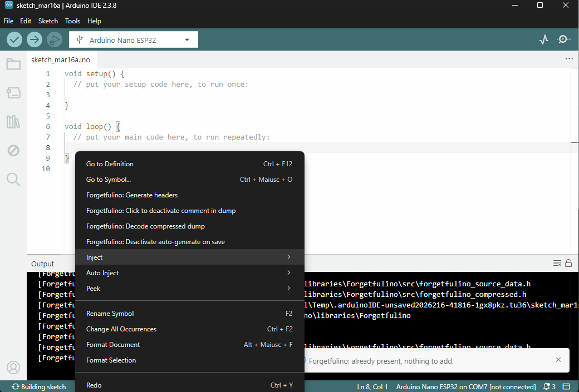This screenshot has width=579, height=392.
Task: Open the Boards Manager sidebar icon
Action: click(13, 92)
